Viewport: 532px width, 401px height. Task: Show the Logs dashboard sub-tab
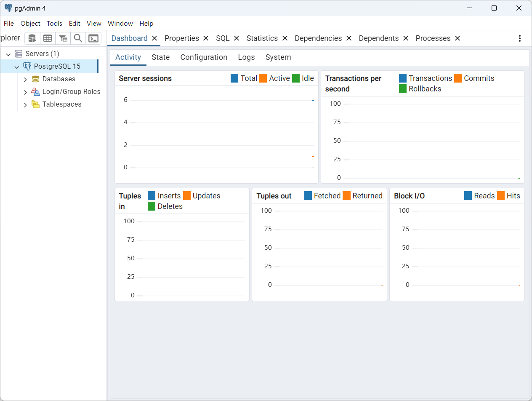246,57
